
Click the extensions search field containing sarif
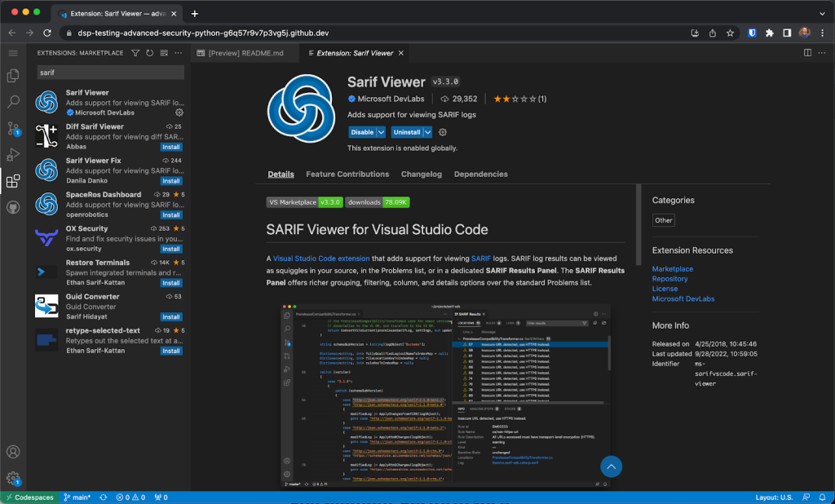110,73
